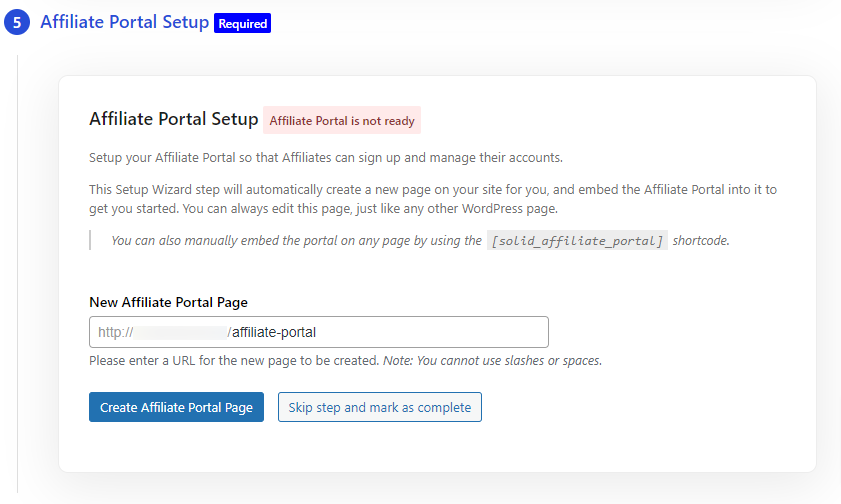Viewport: 841px width, 504px height.
Task: Click the blank domain portion of the URL
Action: (180, 332)
